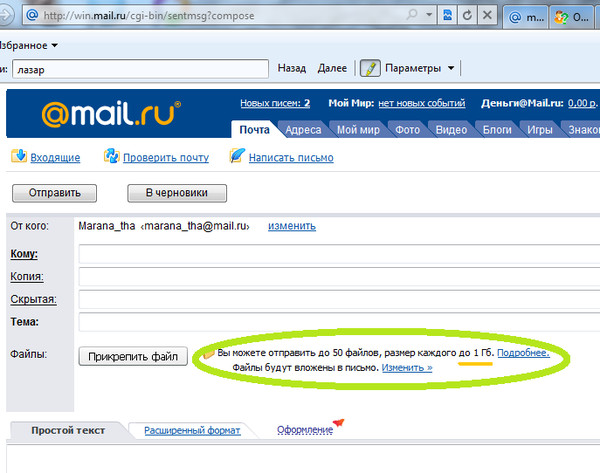Click the search magnifier in address bar
This screenshot has height=473, width=600.
tap(412, 15)
